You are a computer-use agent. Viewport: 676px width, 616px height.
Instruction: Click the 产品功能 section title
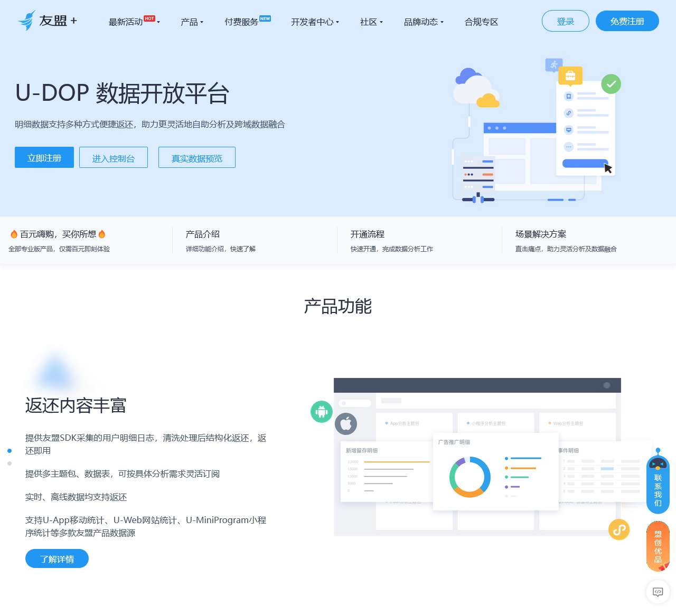[338, 306]
